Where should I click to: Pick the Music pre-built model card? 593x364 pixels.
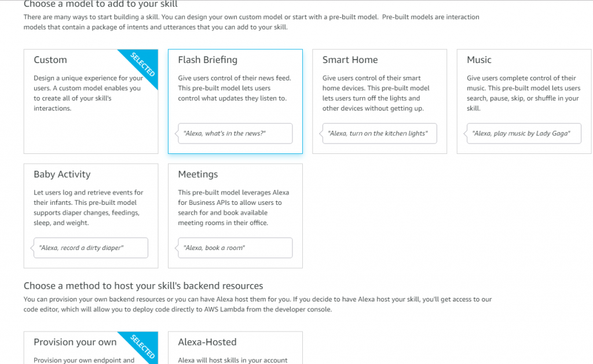coord(524,101)
